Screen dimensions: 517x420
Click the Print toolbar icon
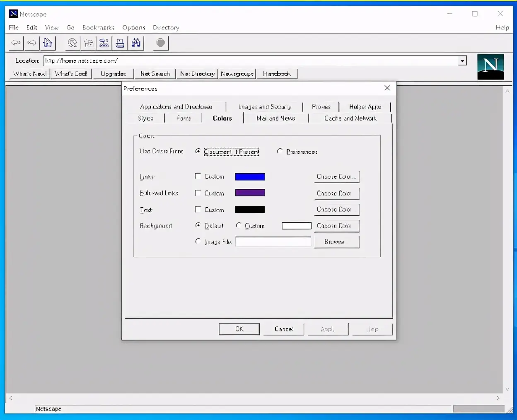(x=120, y=43)
